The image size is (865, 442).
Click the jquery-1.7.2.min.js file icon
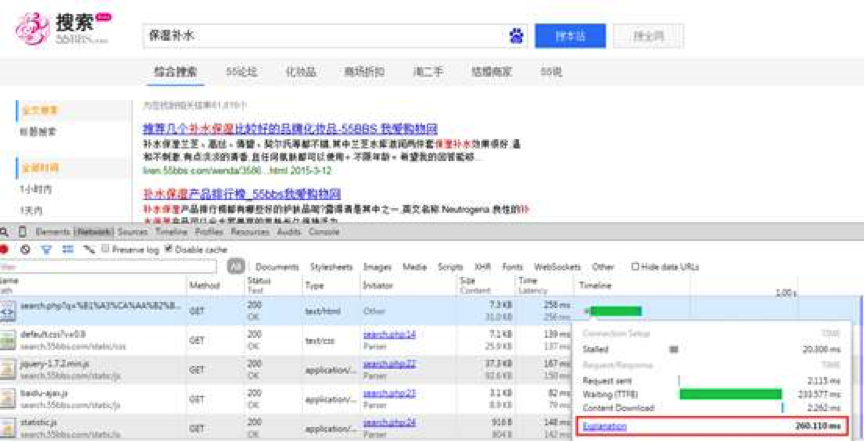point(8,370)
